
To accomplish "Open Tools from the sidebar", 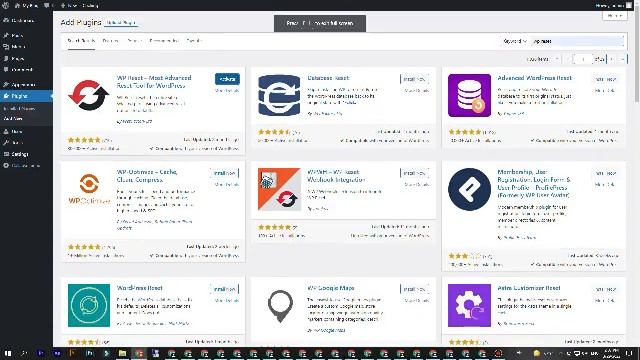I will (x=13, y=143).
